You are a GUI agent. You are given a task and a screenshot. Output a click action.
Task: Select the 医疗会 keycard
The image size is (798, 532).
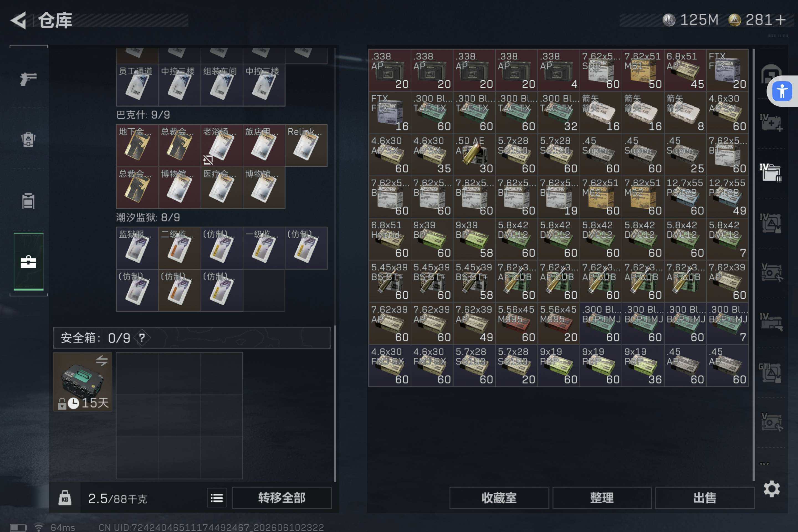(222, 188)
